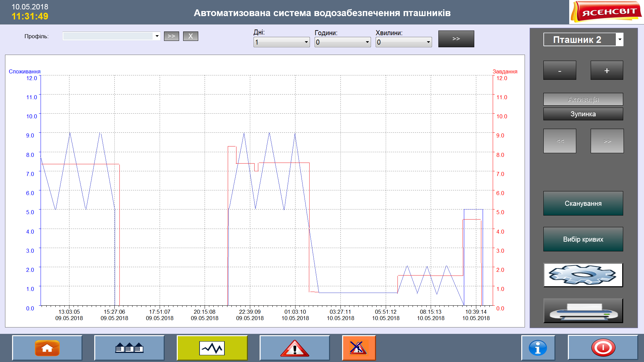Image resolution: width=644 pixels, height=362 pixels.
Task: Click the trend chart icon button
Action: point(212,348)
